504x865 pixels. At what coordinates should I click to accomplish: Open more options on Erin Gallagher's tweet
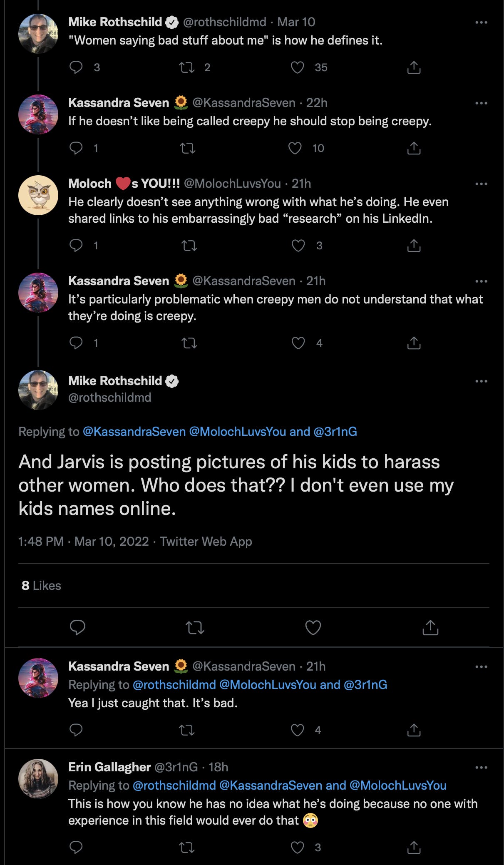tap(481, 767)
